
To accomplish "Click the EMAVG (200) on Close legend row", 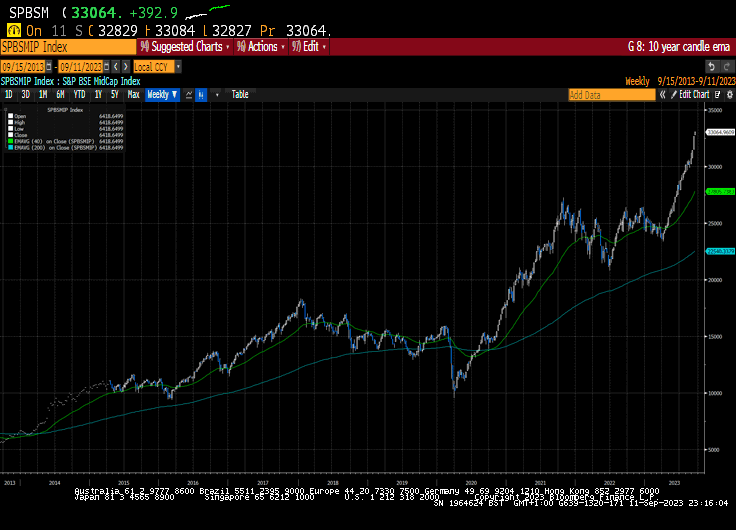I will [x=66, y=147].
